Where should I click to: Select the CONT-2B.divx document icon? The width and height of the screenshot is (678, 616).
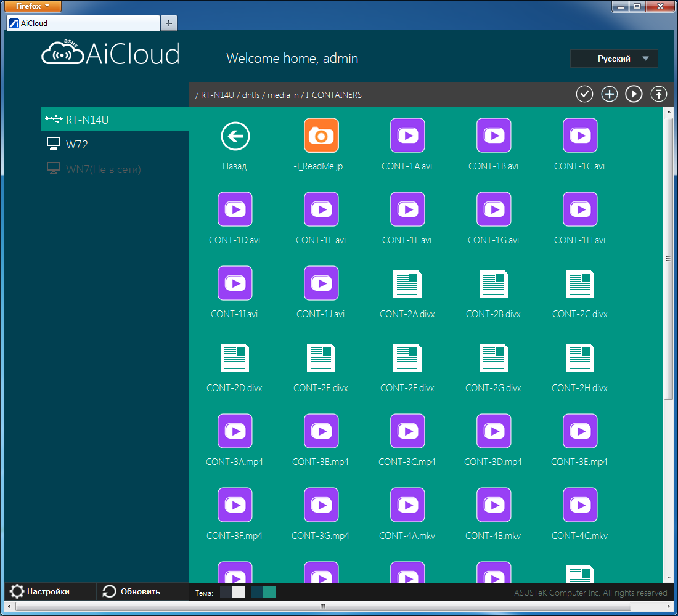click(493, 284)
